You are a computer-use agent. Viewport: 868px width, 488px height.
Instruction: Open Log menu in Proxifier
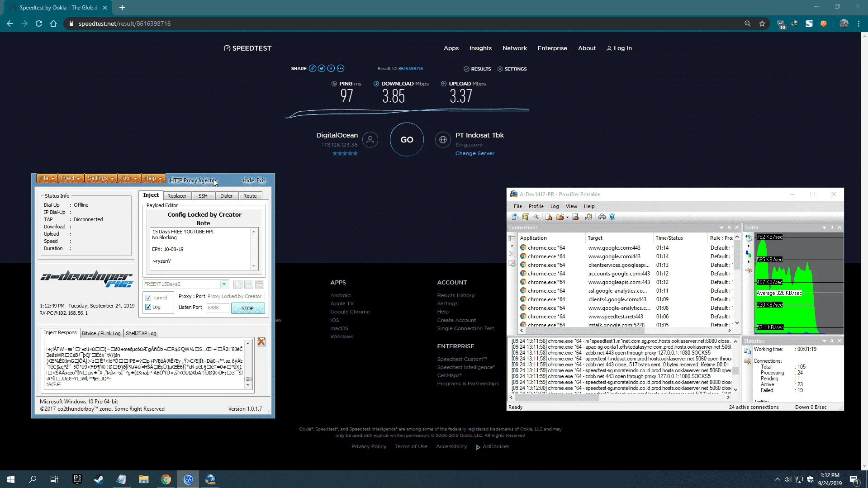(x=555, y=206)
